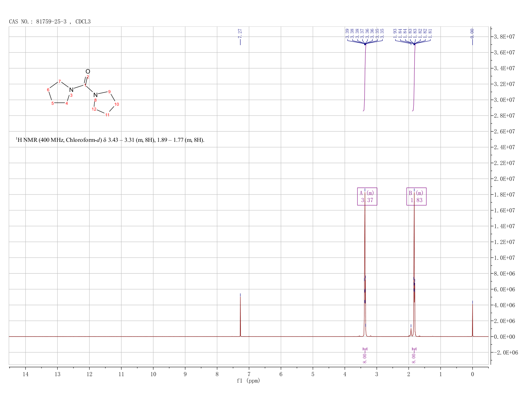The height and width of the screenshot is (411, 532).
Task: Click x-axis tick label 12
Action: pos(89,374)
